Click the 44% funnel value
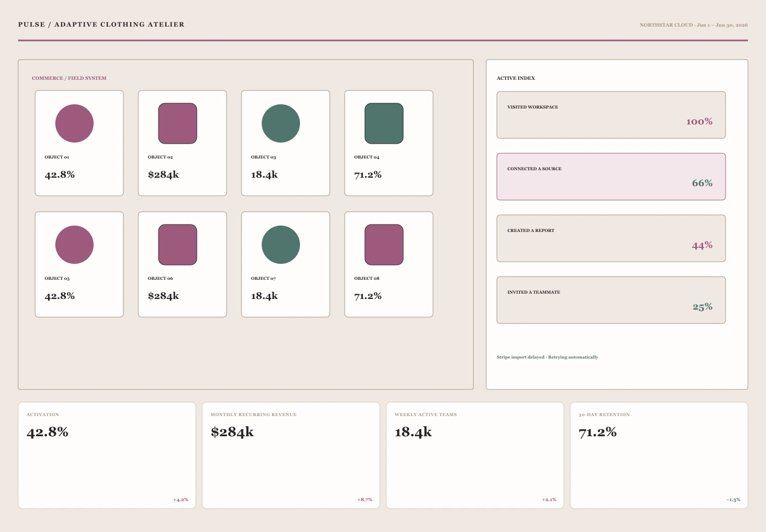 click(702, 245)
